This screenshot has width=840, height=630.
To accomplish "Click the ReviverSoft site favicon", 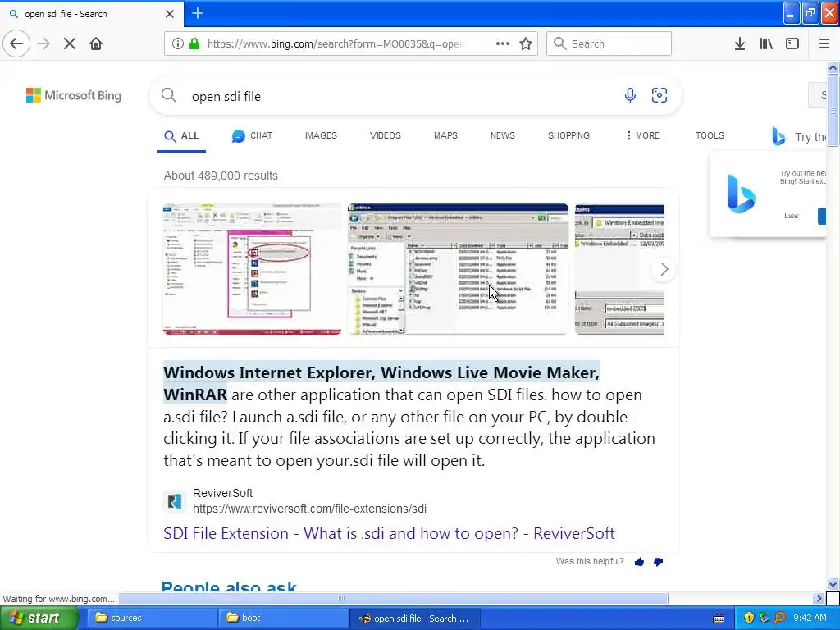I will (174, 501).
